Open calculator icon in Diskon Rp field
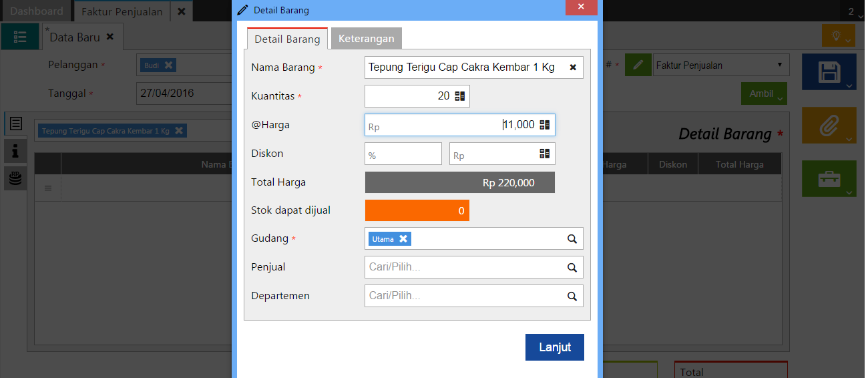The width and height of the screenshot is (868, 378). 545,154
